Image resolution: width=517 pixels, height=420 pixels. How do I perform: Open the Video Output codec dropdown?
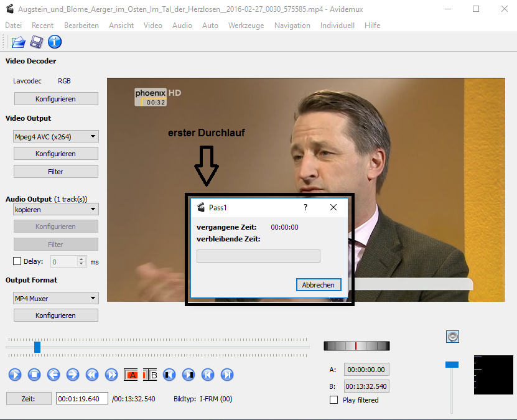pos(55,136)
